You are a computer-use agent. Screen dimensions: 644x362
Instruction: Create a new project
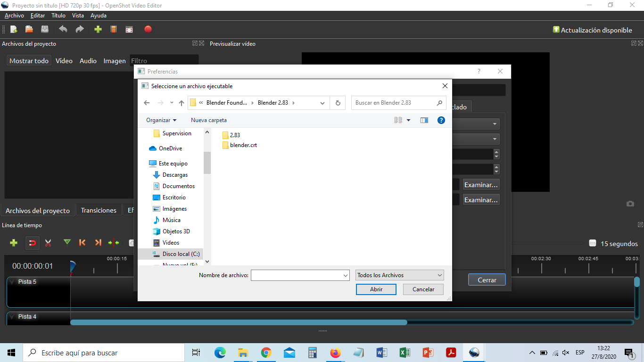tap(13, 29)
